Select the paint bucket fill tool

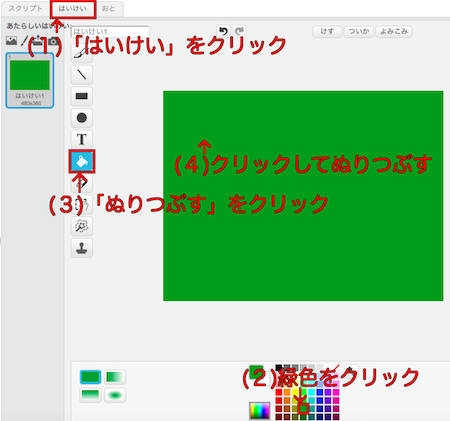[82, 161]
